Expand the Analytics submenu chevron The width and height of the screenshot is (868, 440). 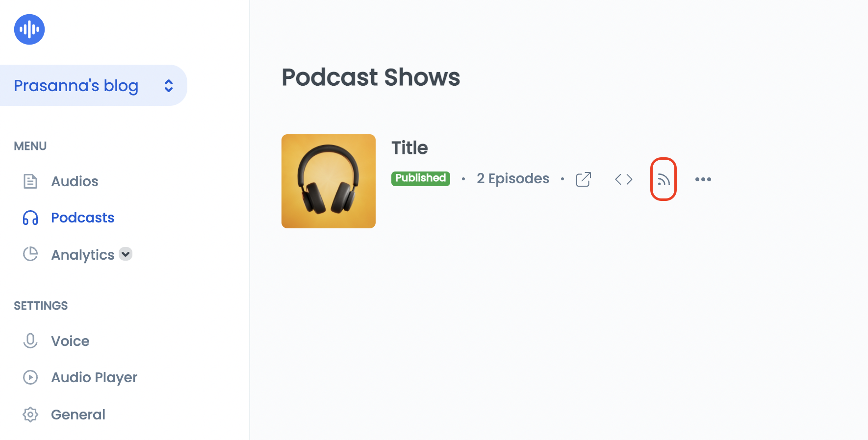[x=126, y=254]
